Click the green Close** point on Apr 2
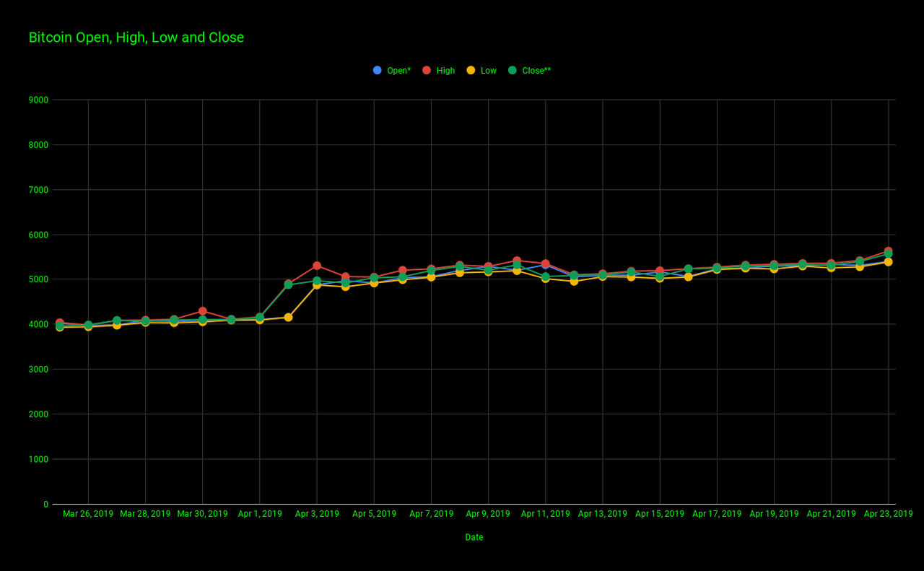This screenshot has height=571, width=924. click(288, 285)
